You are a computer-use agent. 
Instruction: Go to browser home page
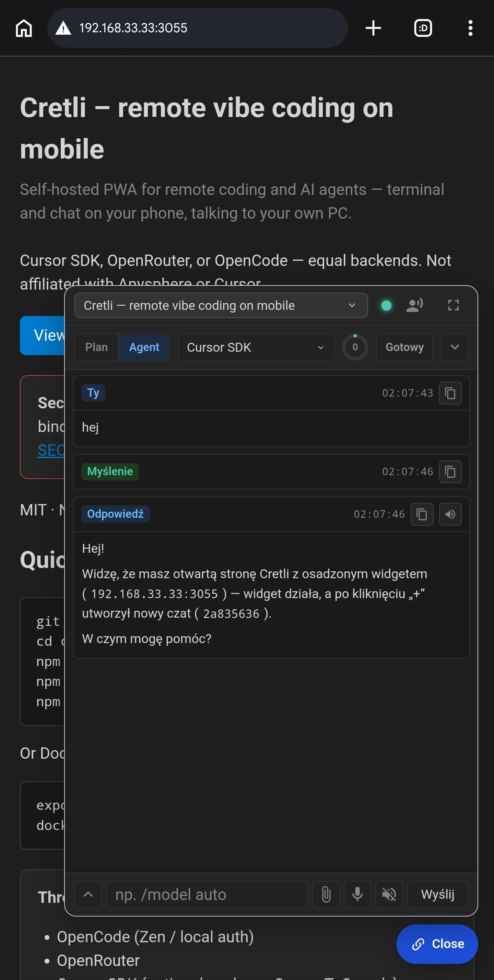pos(24,28)
